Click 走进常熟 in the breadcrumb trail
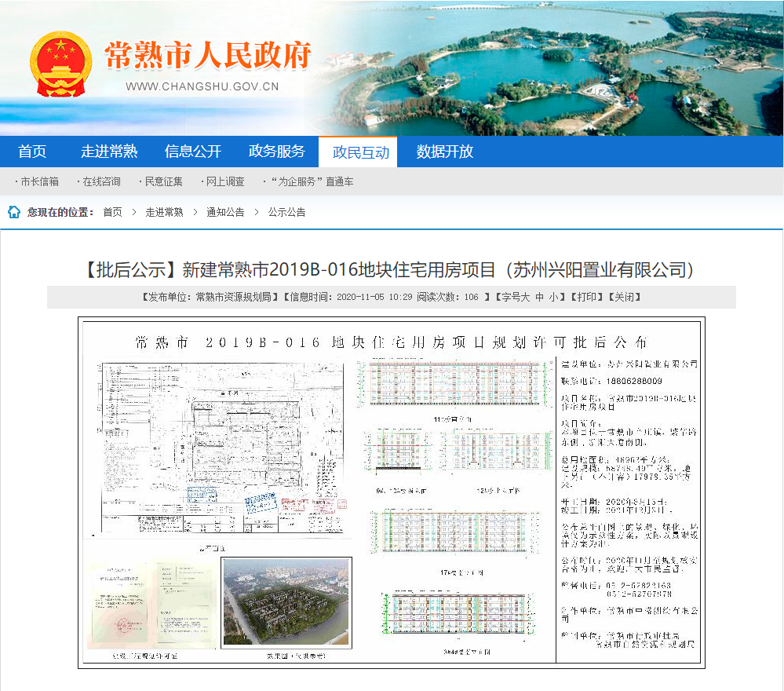The image size is (784, 691). click(164, 212)
